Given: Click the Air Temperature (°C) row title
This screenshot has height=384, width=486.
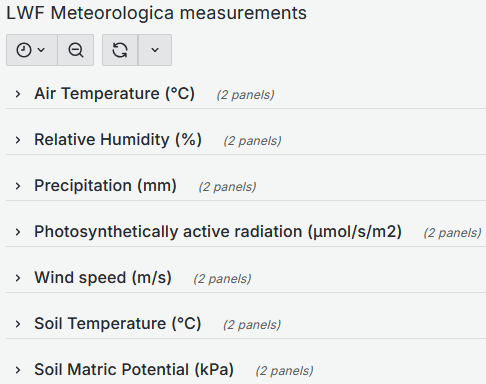Looking at the screenshot, I should tap(114, 93).
